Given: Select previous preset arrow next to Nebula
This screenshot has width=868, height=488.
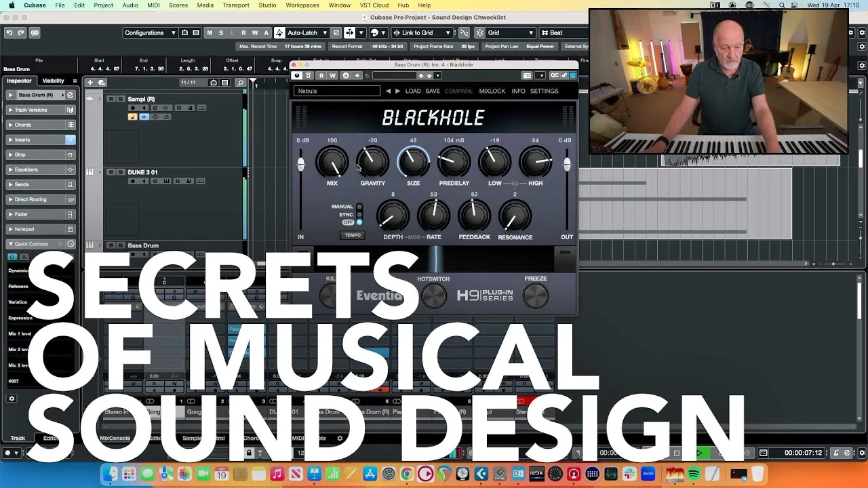Looking at the screenshot, I should (x=388, y=91).
